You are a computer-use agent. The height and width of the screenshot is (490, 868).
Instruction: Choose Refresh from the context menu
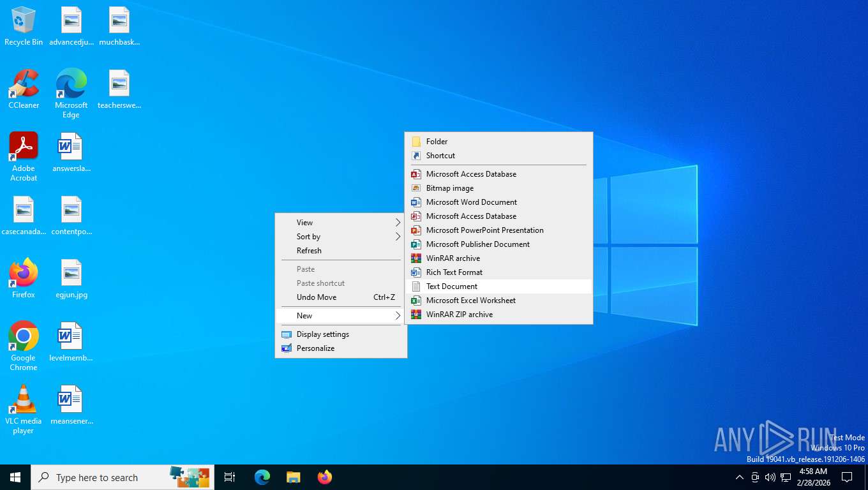(341, 251)
